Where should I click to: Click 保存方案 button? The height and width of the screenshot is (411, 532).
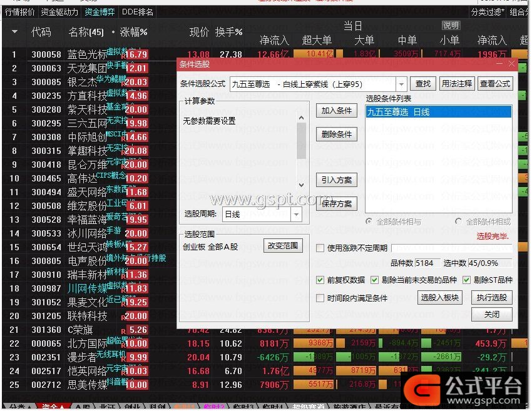pyautogui.click(x=337, y=204)
